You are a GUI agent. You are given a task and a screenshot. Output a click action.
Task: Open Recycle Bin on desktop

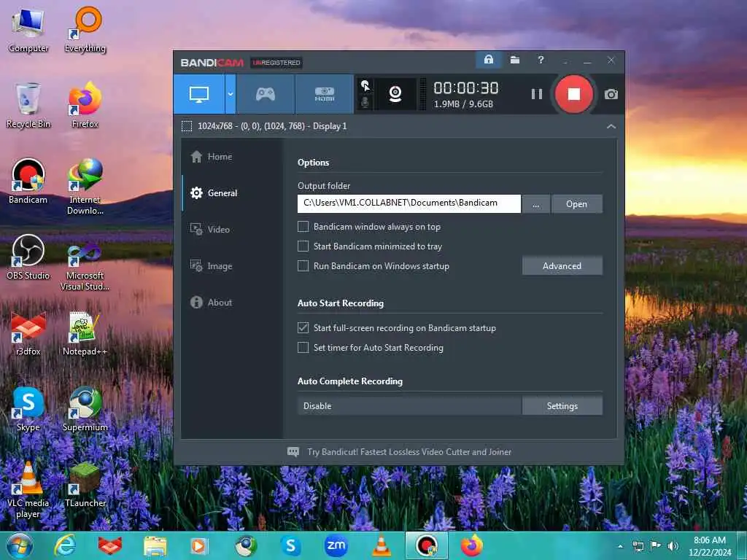[x=28, y=105]
